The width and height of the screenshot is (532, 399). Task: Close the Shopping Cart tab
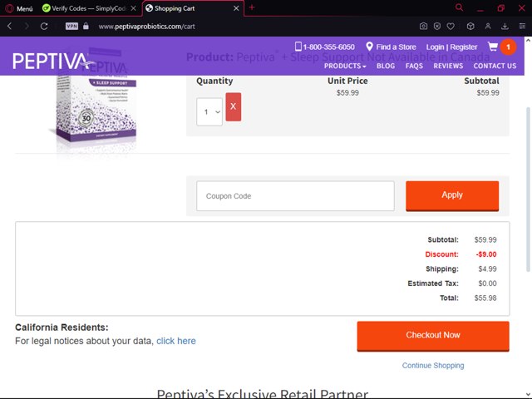[236, 8]
